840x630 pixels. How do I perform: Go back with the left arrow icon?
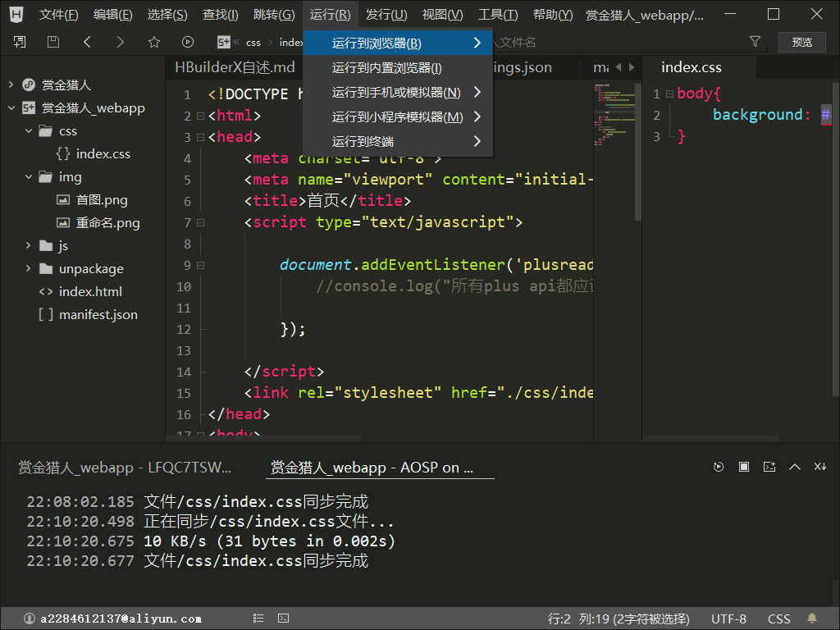click(x=87, y=42)
